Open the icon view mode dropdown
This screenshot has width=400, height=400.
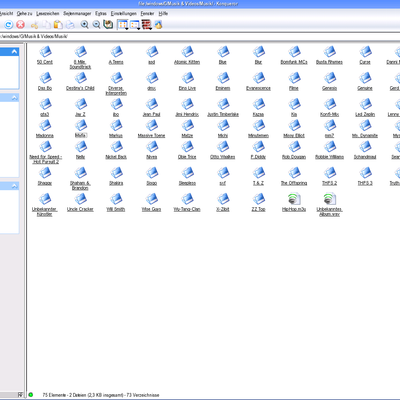tap(123, 25)
